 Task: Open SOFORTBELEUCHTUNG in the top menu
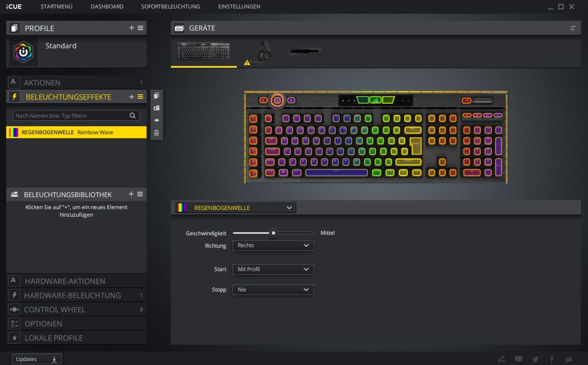[x=170, y=6]
